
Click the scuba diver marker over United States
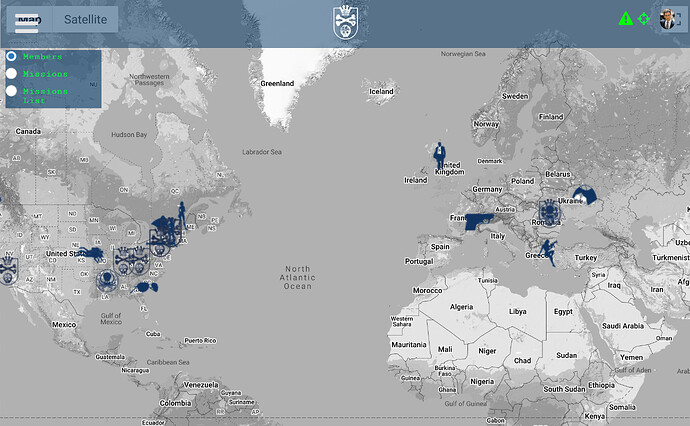92,253
